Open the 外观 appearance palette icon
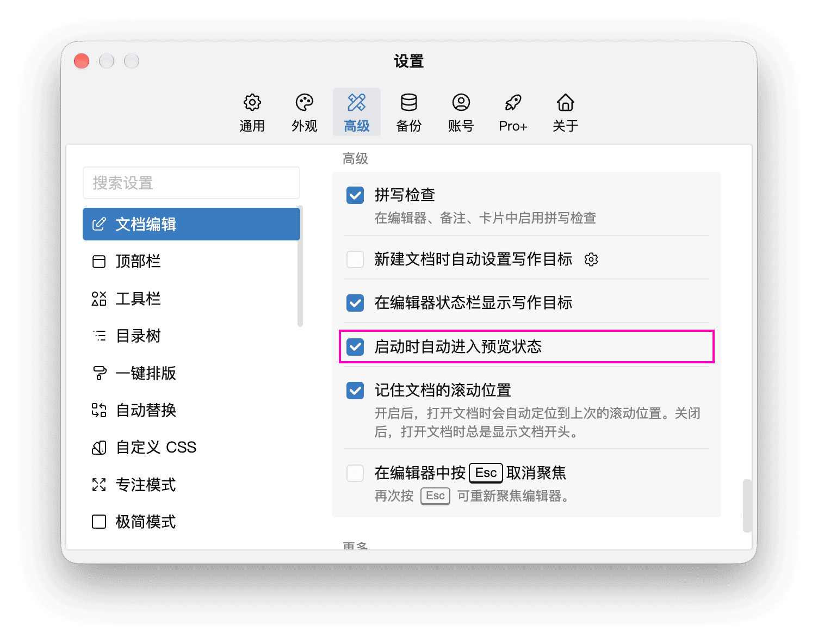This screenshot has width=818, height=644. point(305,102)
